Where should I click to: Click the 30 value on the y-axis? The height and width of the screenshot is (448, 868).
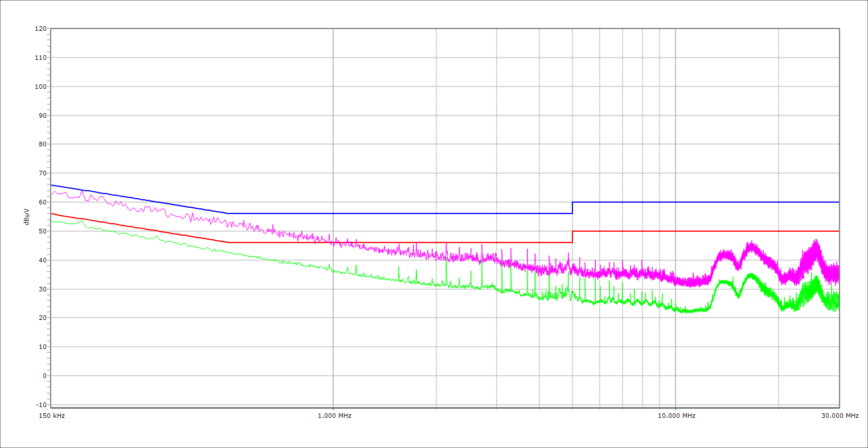coord(42,289)
